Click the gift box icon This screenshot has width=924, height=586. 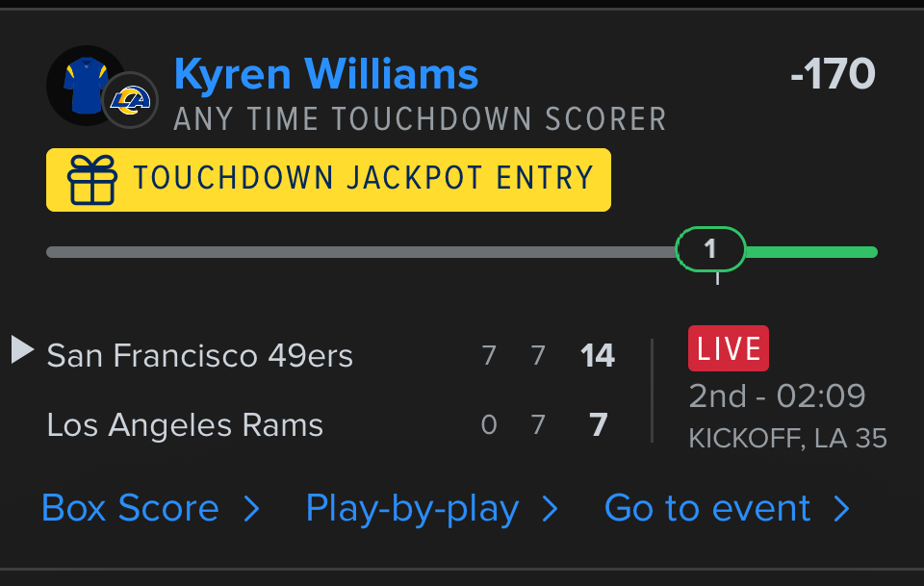pos(92,180)
